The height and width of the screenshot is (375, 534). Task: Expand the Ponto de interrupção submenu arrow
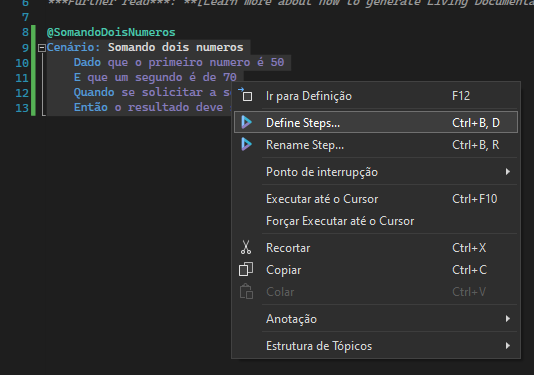(x=508, y=172)
